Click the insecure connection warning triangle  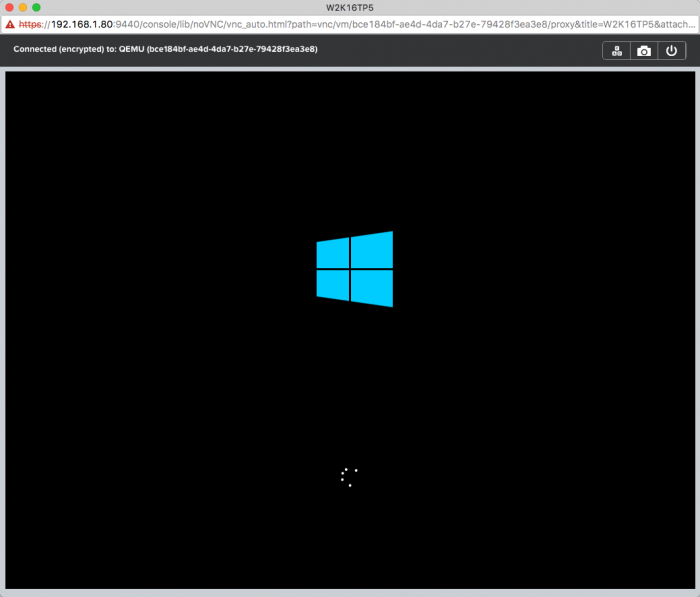[x=10, y=25]
